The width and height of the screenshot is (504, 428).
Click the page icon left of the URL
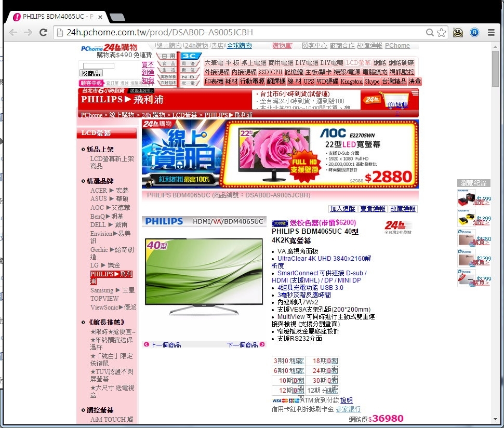point(59,32)
